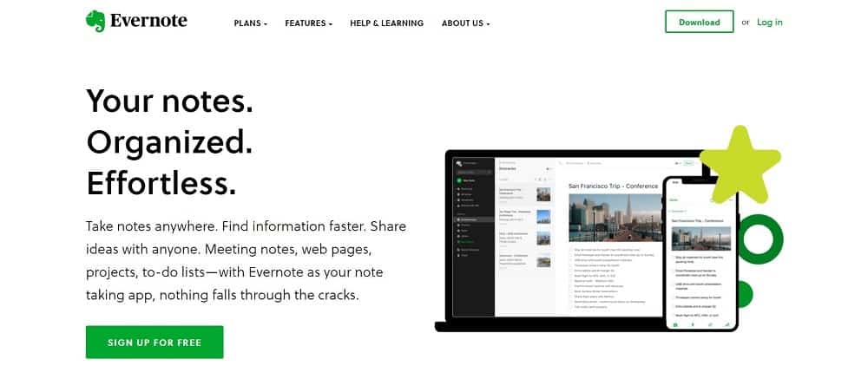Open the Log in link

(769, 22)
